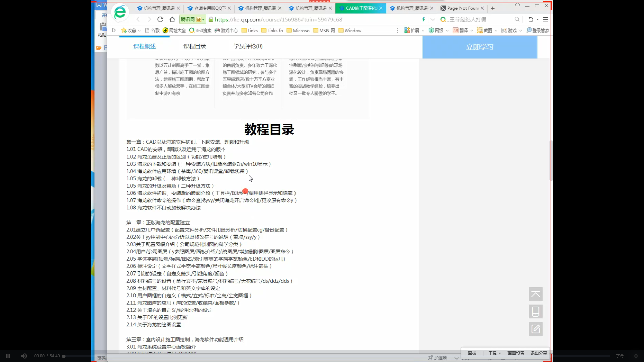Open the 工具 dropdown in the bottom toolbar
Image resolution: width=644 pixels, height=362 pixels.
[495, 353]
